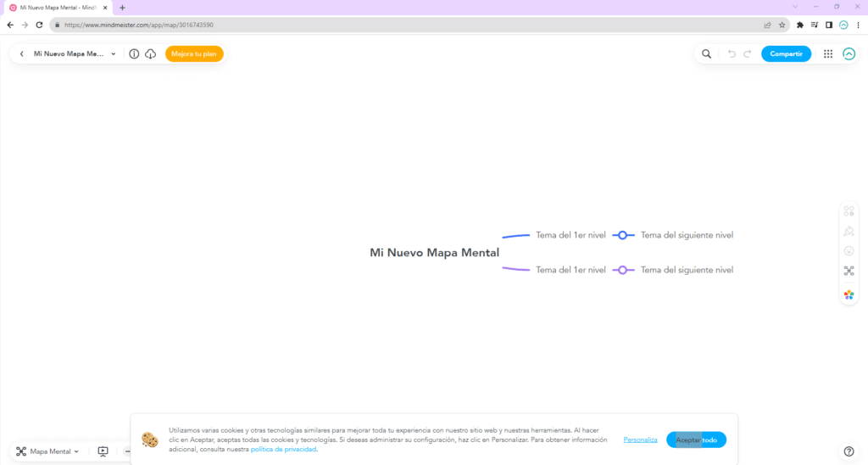
Task: Open the paint bucket style panel
Action: click(849, 231)
